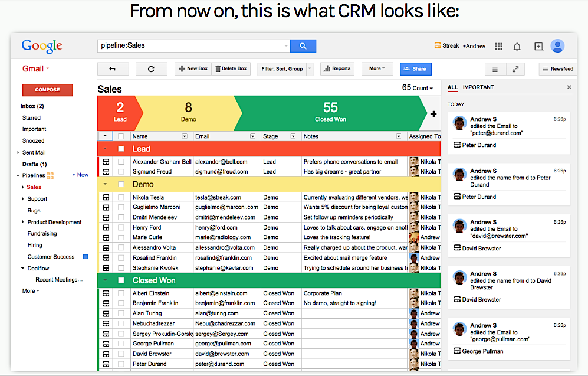Select the Nikola Tesla row checkbox
The width and height of the screenshot is (588, 376).
click(x=121, y=197)
